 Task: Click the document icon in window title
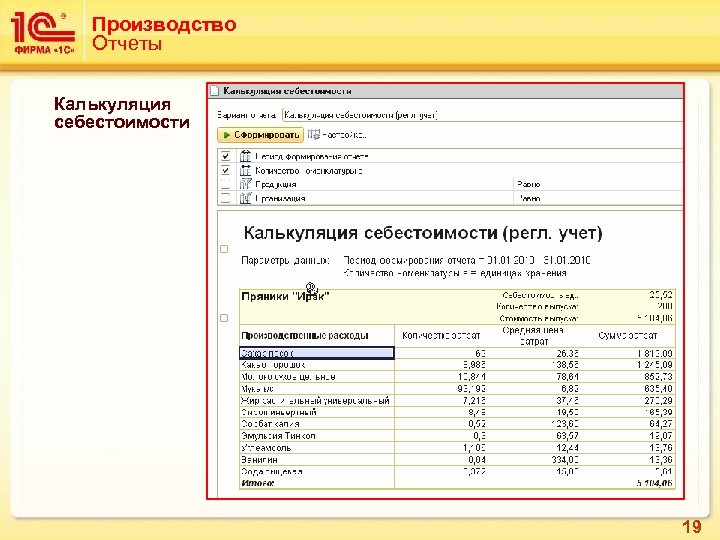214,91
